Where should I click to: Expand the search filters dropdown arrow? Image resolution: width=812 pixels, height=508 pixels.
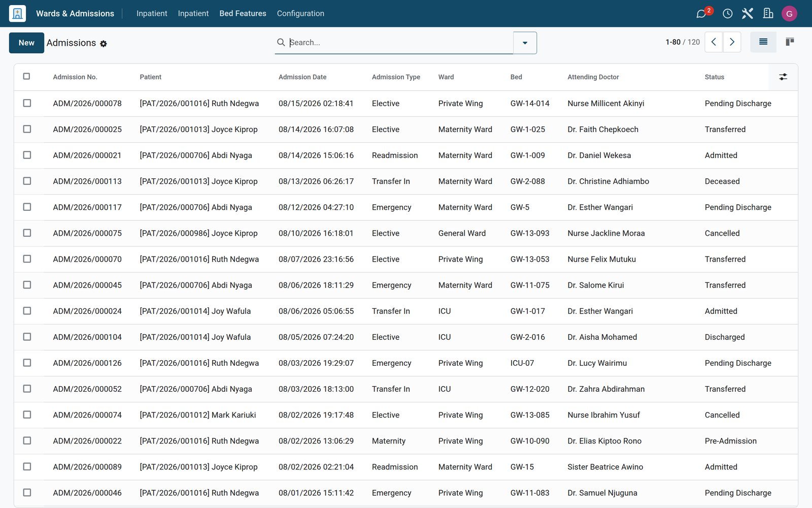[x=525, y=43]
